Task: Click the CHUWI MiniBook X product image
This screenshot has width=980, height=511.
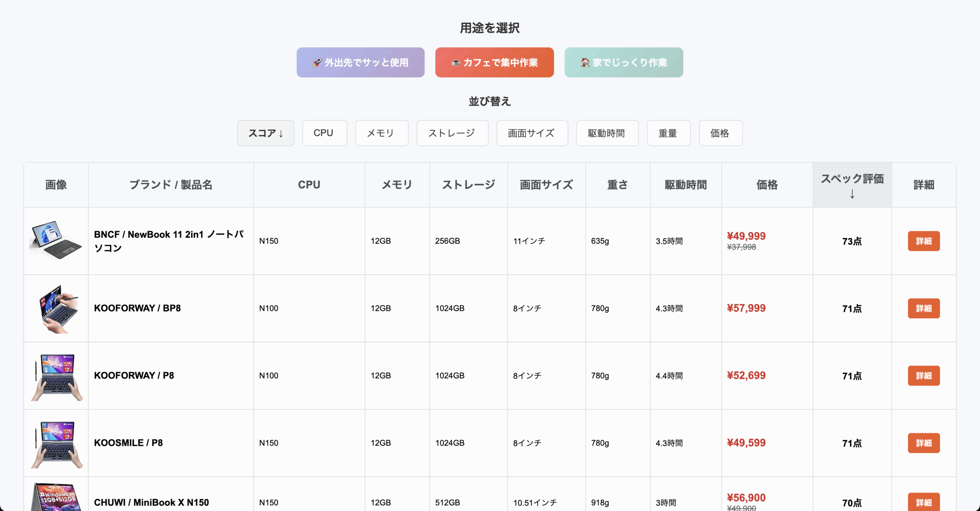Action: 57,497
